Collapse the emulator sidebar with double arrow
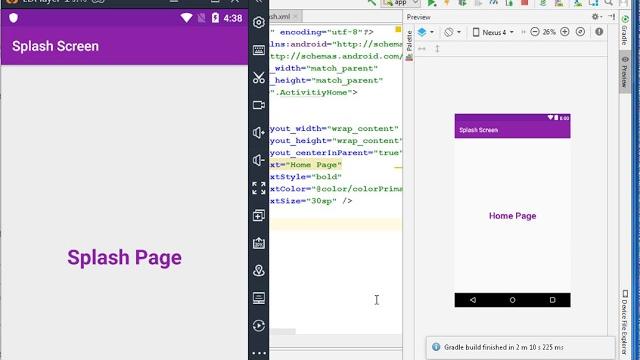Viewport: 640px width, 360px height. 258,2
